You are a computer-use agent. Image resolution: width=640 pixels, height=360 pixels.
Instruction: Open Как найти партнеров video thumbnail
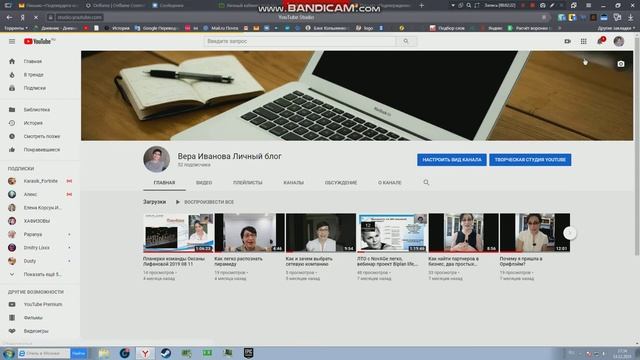[463, 233]
